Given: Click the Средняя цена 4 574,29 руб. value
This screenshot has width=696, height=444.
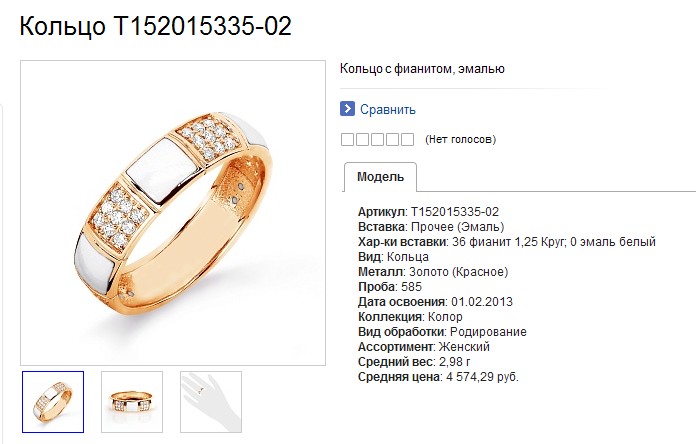Looking at the screenshot, I should pos(482,377).
